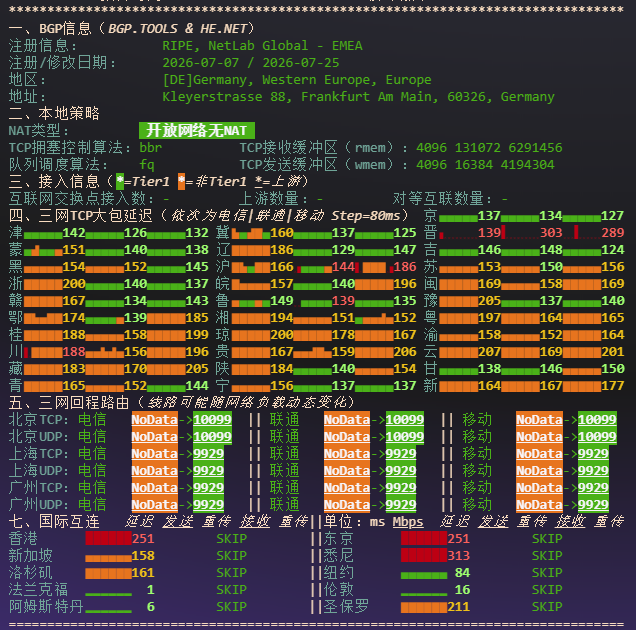Click the red '139' latency in the 鲁 row
Image resolution: width=636 pixels, height=630 pixels.
(x=343, y=301)
